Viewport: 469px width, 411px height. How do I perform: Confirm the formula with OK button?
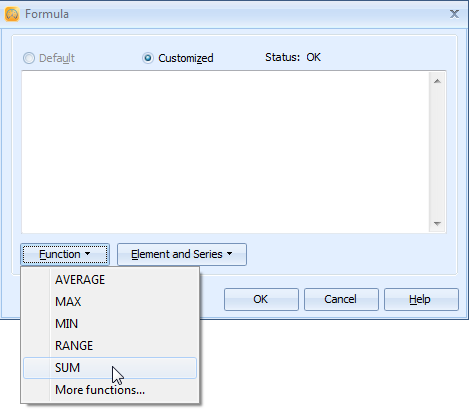tap(261, 299)
